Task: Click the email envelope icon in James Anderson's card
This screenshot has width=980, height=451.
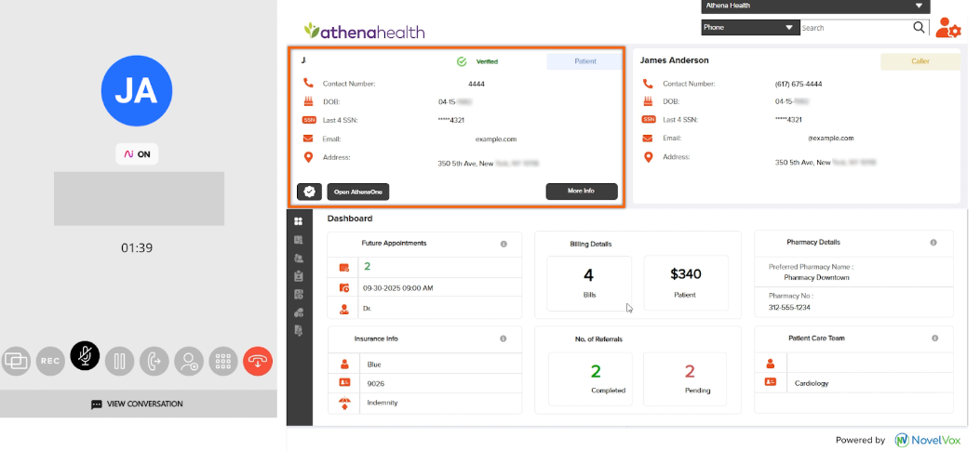Action: pos(648,138)
